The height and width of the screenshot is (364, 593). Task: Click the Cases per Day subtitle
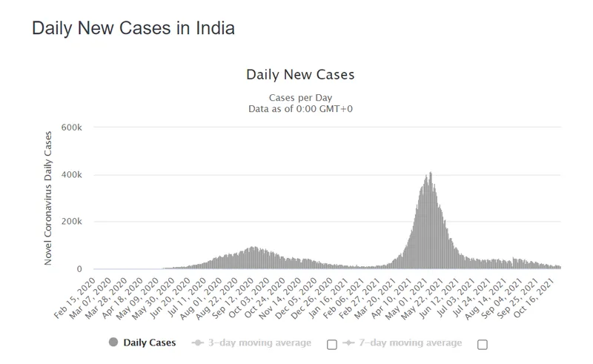[299, 99]
